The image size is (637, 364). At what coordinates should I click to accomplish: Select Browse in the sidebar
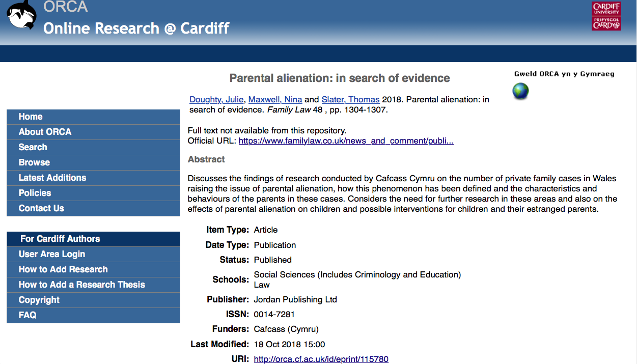(x=34, y=162)
